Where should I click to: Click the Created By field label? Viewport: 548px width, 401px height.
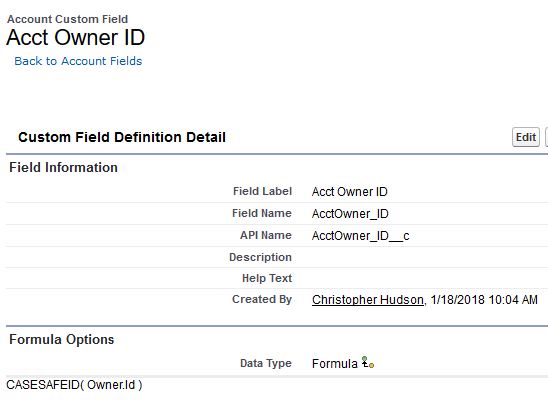(262, 299)
